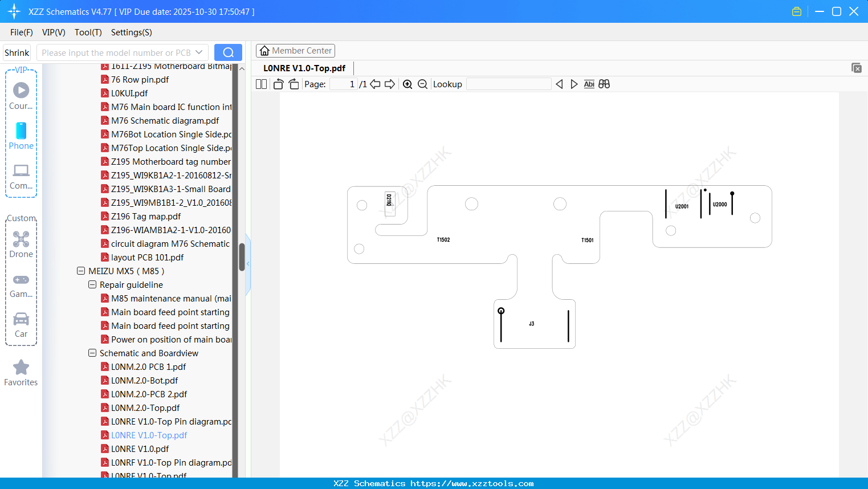Click the Shrink button
Viewport: 868px width, 489px height.
click(x=17, y=52)
